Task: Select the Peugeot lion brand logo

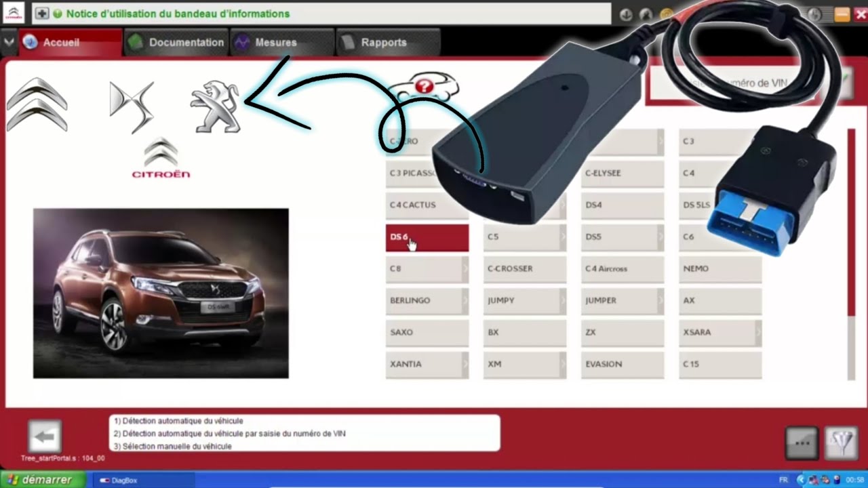Action: coord(216,107)
